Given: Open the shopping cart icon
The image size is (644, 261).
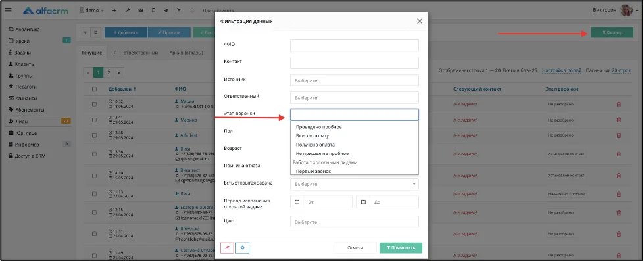Looking at the screenshot, I should coord(179,11).
